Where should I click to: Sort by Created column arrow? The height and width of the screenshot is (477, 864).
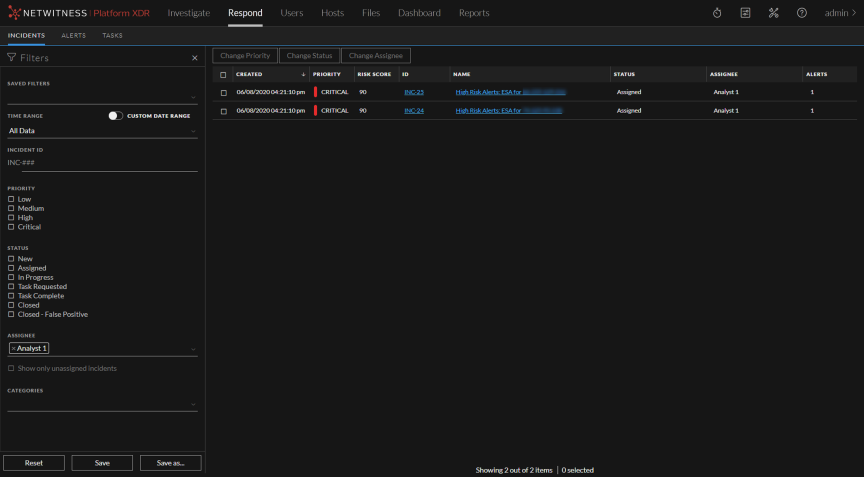click(x=303, y=74)
